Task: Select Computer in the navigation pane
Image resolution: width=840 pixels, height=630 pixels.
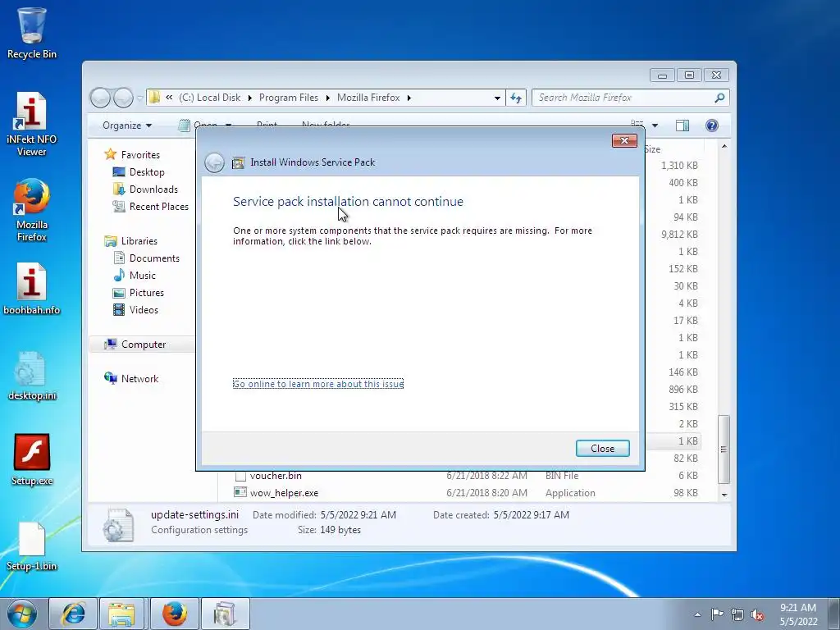Action: [x=143, y=345]
